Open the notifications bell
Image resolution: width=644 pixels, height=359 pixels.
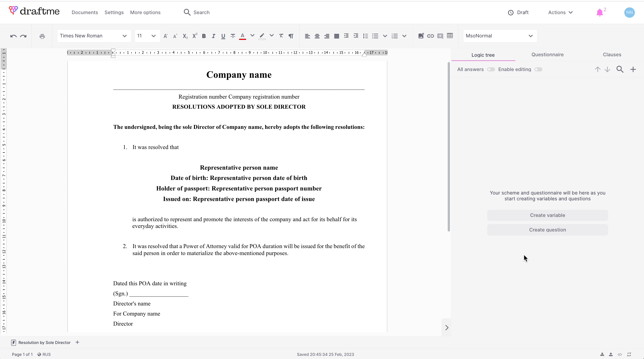599,13
